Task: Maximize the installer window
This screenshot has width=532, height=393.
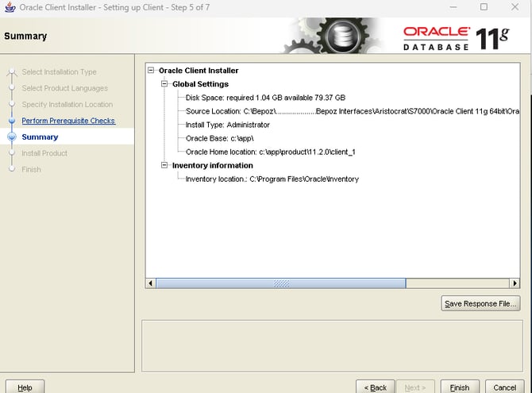Action: 484,7
